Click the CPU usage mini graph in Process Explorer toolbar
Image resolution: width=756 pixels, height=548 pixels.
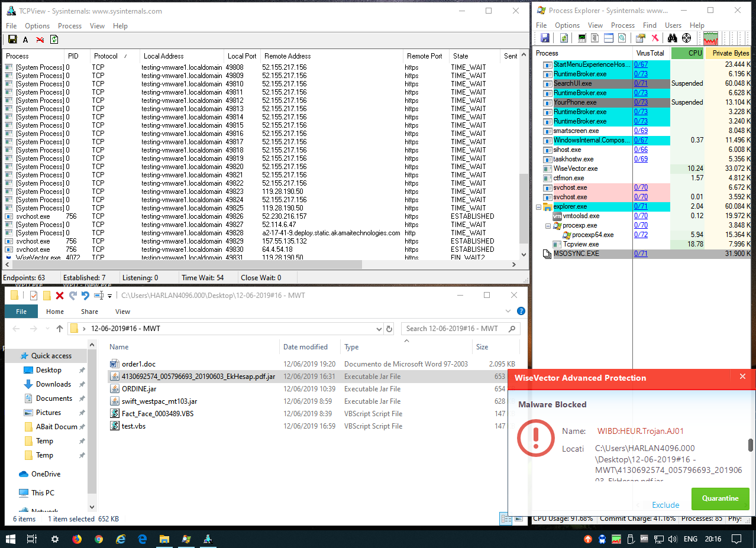click(710, 38)
